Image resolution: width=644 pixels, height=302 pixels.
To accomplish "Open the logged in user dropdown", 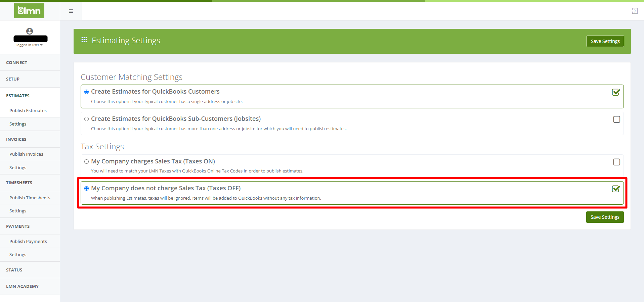I will pyautogui.click(x=30, y=45).
